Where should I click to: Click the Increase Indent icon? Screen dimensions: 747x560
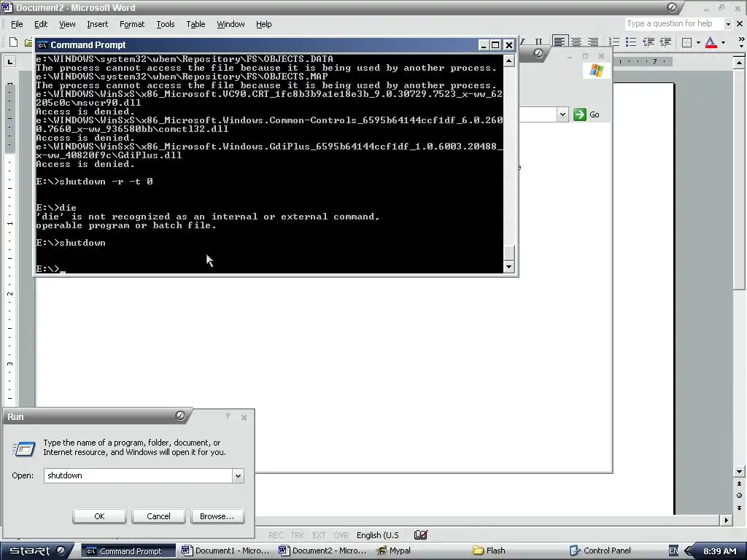[665, 42]
